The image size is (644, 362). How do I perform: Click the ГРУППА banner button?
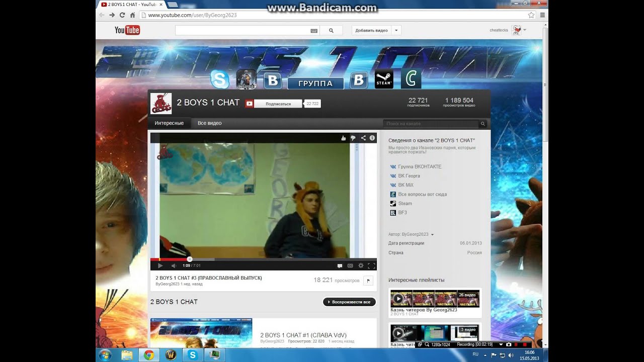315,83
